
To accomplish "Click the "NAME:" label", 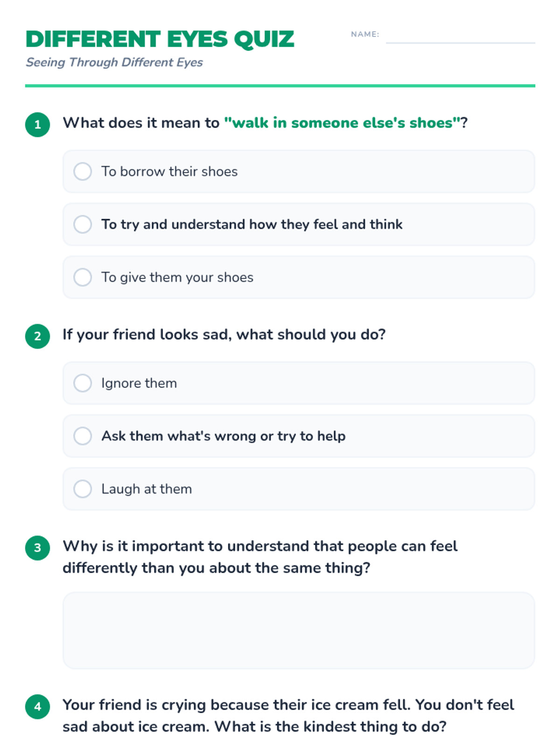I will coord(365,34).
